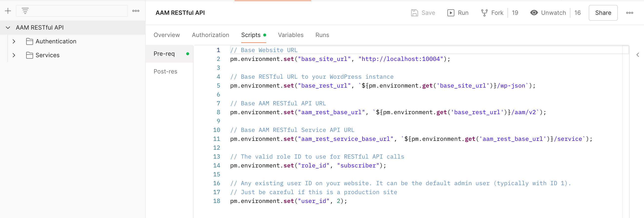Click the Services folder icon

(x=29, y=55)
